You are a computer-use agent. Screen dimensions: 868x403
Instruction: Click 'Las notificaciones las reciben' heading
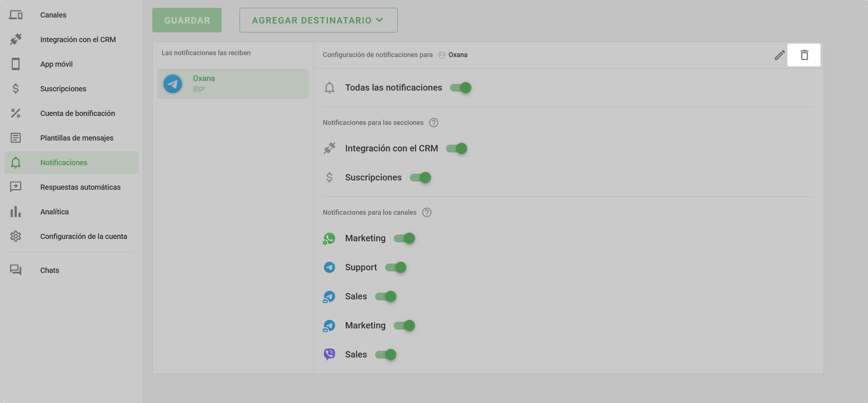pyautogui.click(x=206, y=53)
